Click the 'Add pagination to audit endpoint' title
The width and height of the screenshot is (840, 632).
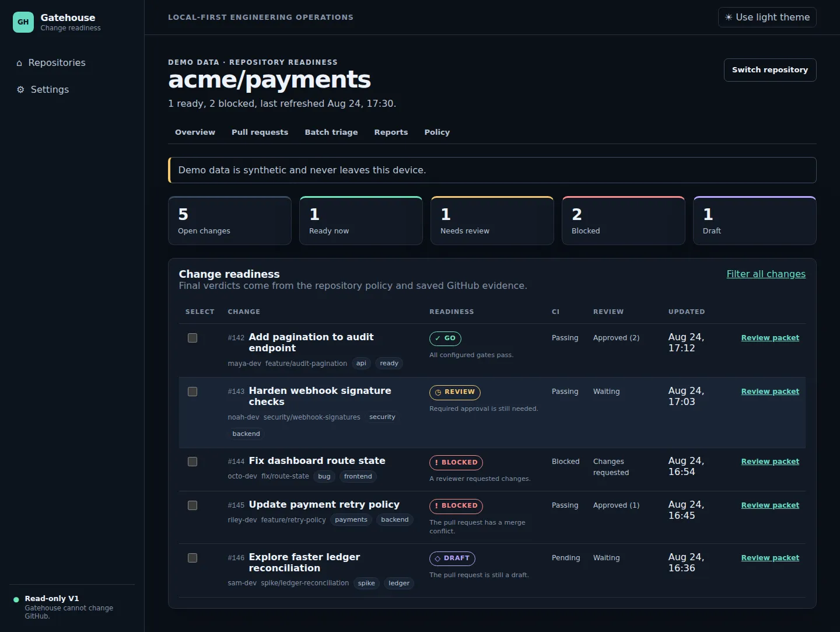[311, 343]
